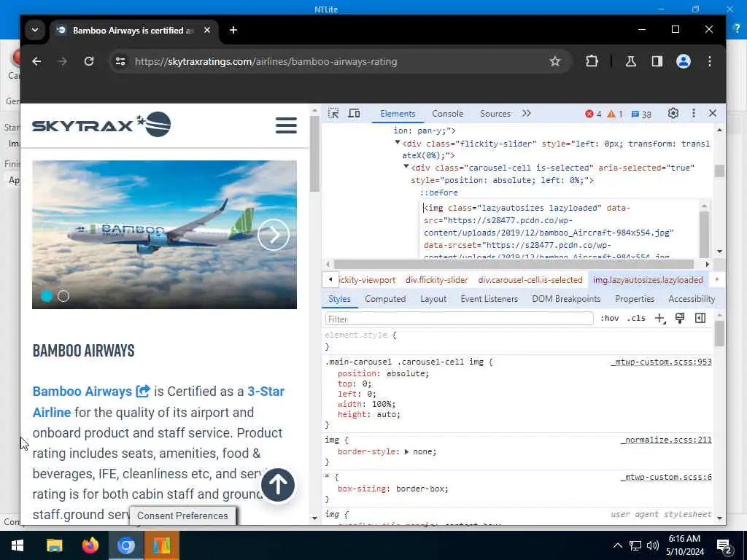
Task: Open the Bamboo Airways external link
Action: [x=91, y=392]
